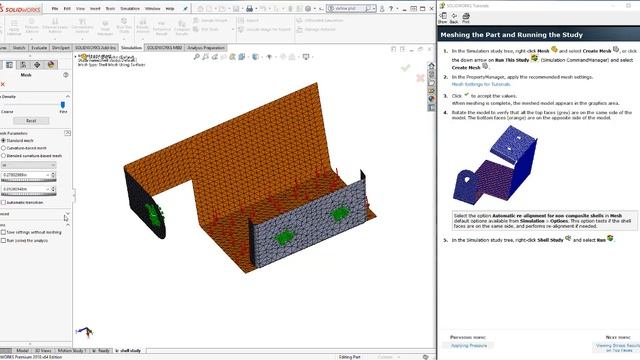
Task: Click the Show icon in Tutorials window
Action: (x=443, y=17)
